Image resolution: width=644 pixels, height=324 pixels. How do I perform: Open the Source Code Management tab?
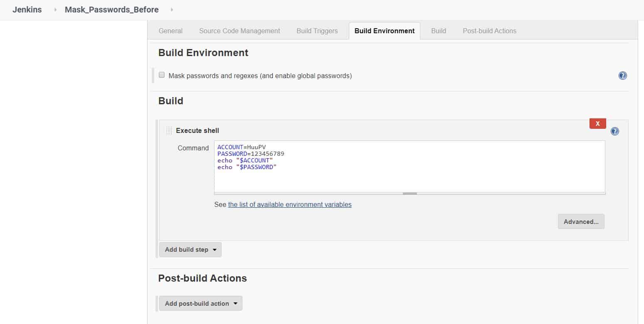click(239, 31)
